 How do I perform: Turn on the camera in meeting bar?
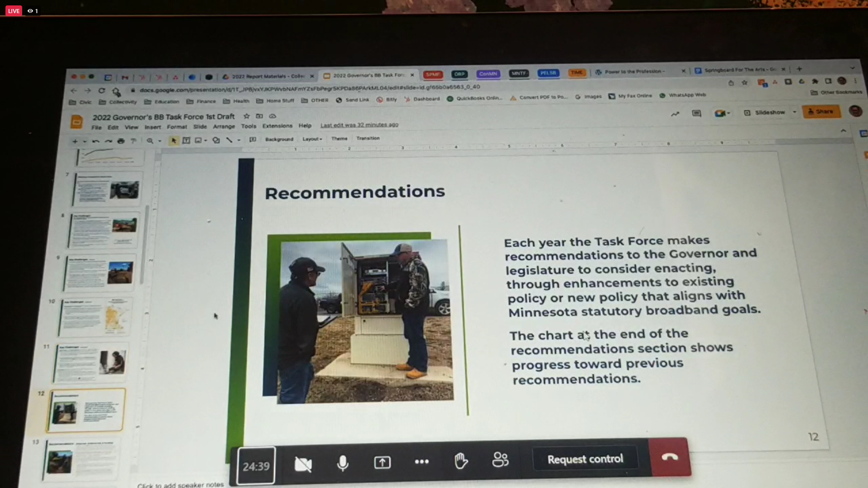click(303, 464)
